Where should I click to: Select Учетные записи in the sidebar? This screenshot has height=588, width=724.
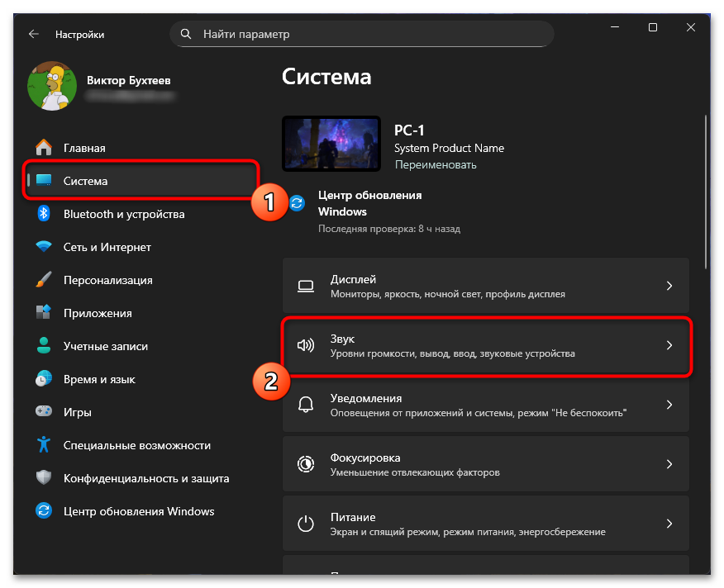pos(99,345)
